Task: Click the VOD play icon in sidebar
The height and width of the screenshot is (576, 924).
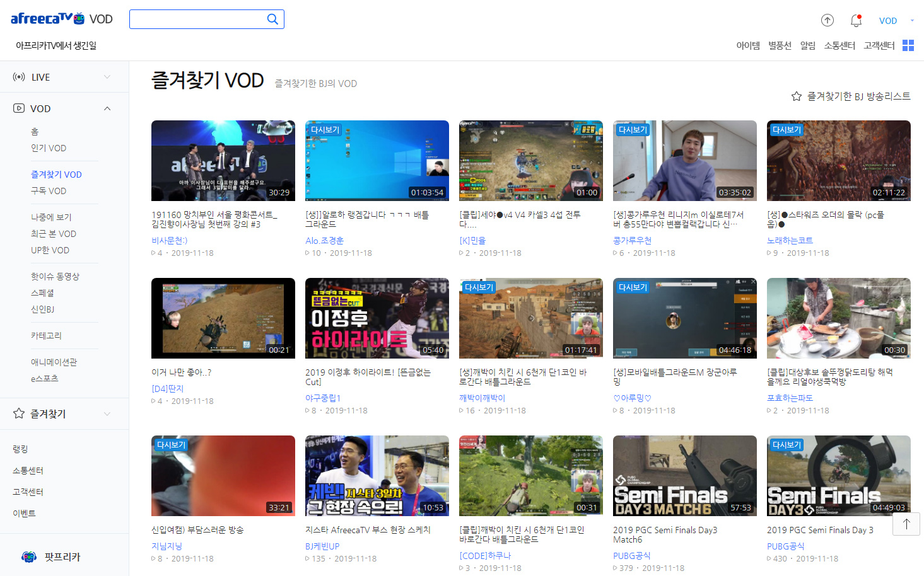Action: (19, 108)
